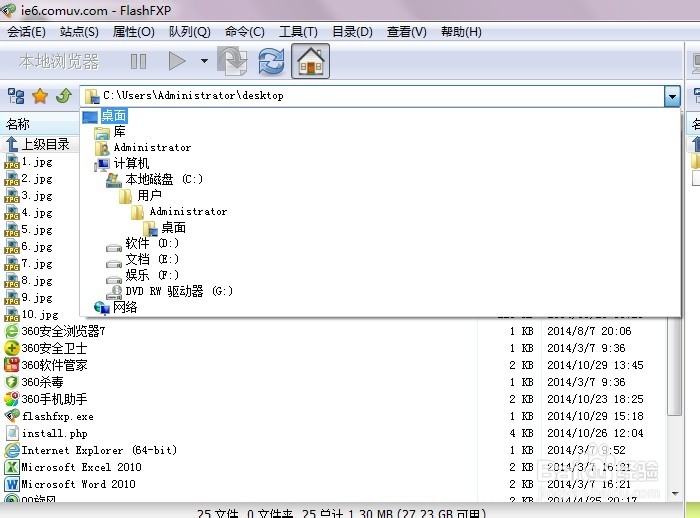The height and width of the screenshot is (518, 700).
Task: Click date 2014/10/29 13:45 cell
Action: pos(596,365)
